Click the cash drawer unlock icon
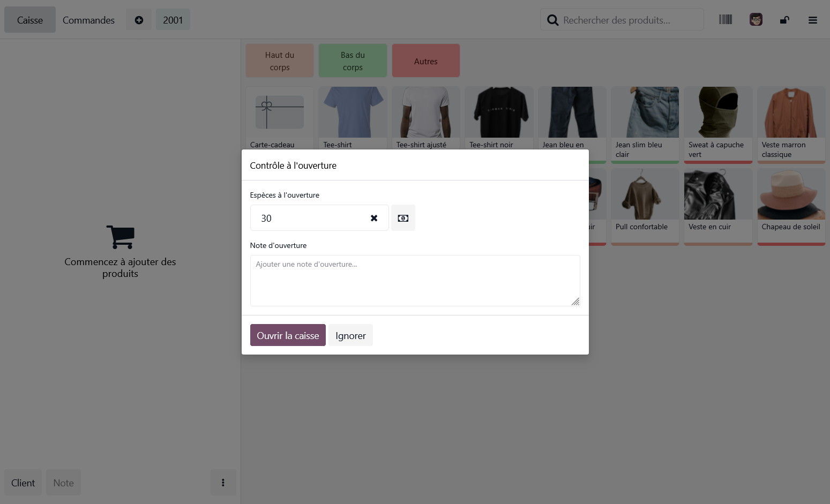Image resolution: width=830 pixels, height=504 pixels. coord(784,20)
